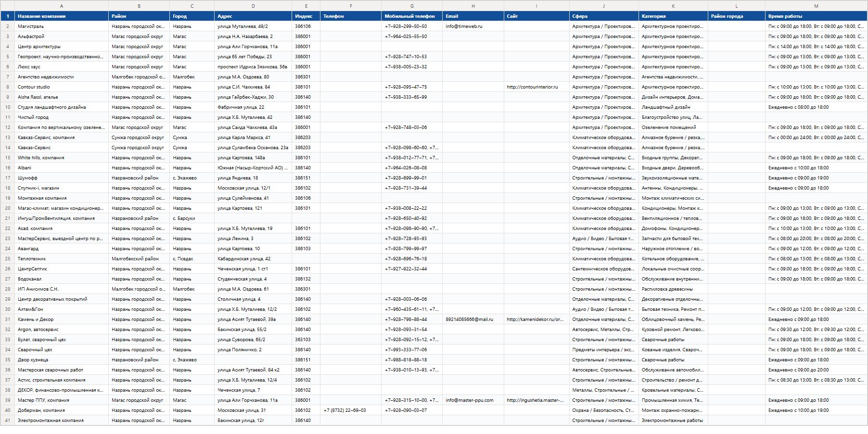Select the 'Центр архитектуры' cell

tap(62, 46)
